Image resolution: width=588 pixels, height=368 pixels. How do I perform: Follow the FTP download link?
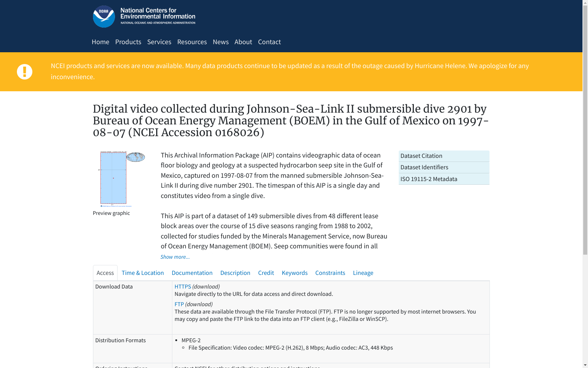179,304
